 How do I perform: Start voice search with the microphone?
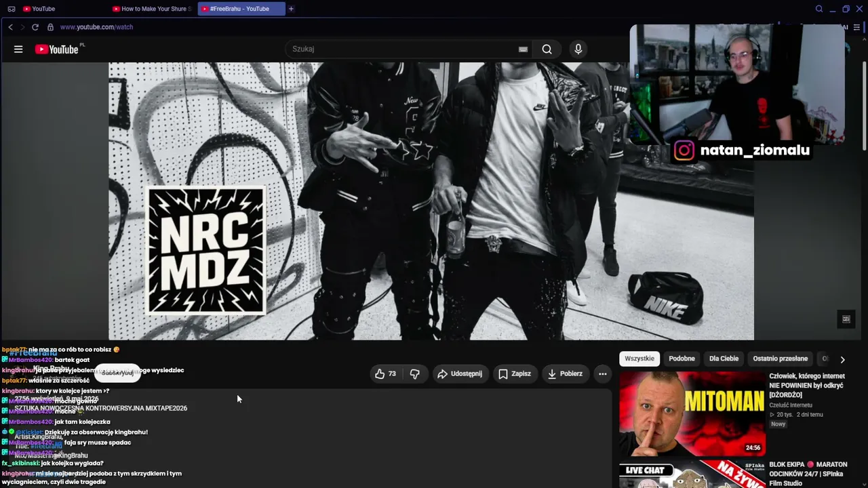tap(578, 49)
